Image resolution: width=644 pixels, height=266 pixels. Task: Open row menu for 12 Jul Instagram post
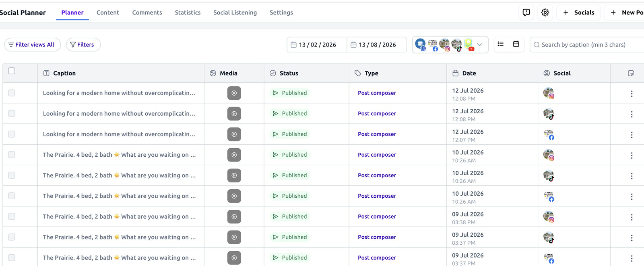coord(632,94)
